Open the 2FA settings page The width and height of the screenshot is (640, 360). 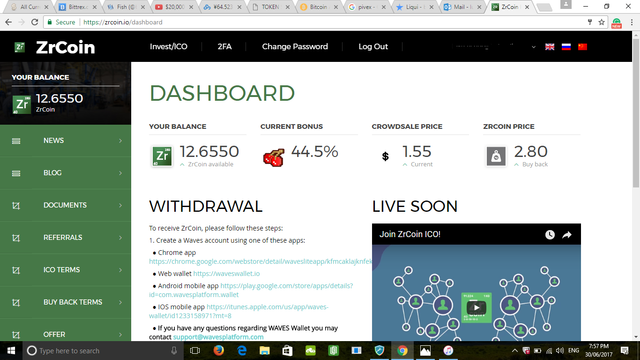[x=224, y=47]
